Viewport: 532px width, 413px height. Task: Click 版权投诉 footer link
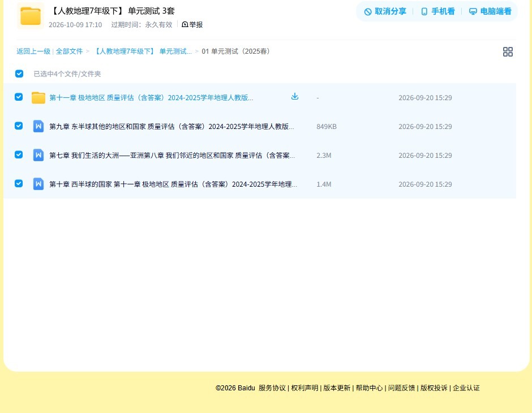434,388
